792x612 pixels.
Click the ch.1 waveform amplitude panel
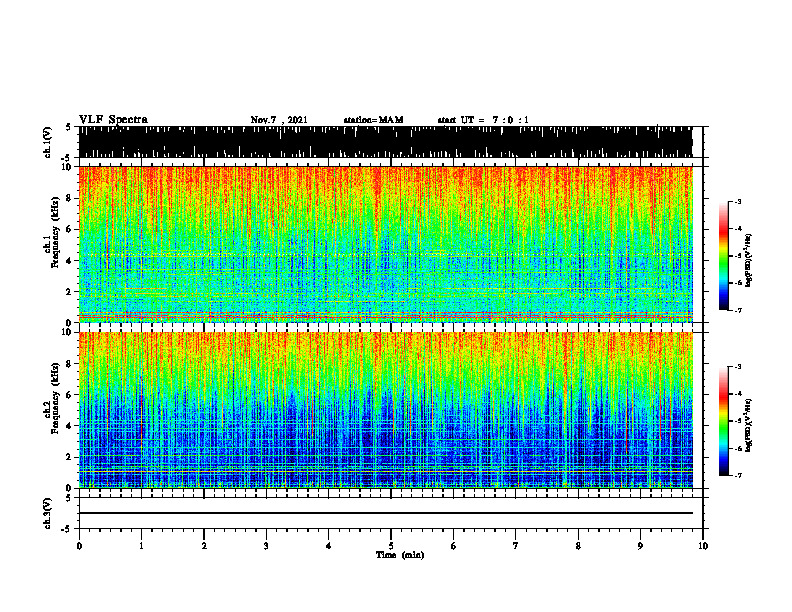click(386, 142)
